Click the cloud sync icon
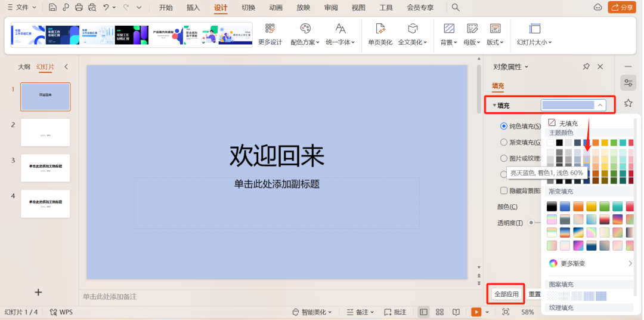 tap(598, 7)
